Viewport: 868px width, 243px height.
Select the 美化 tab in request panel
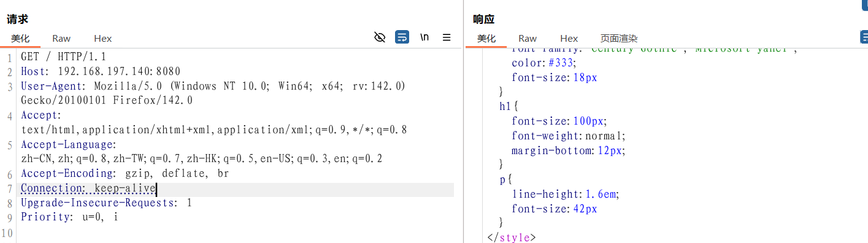click(x=20, y=38)
